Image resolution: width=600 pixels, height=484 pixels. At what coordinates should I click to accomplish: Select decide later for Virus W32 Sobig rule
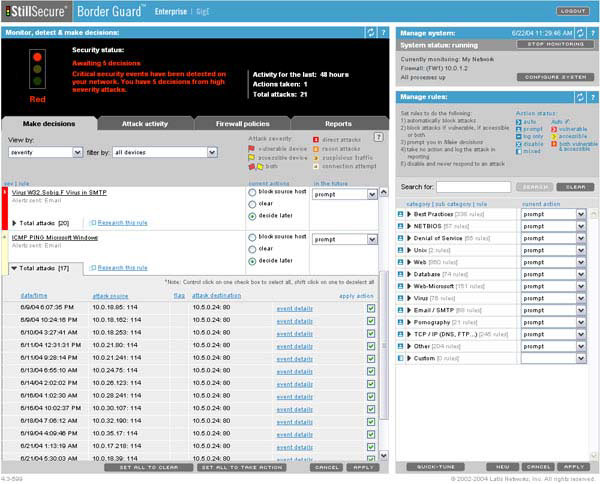tap(252, 216)
